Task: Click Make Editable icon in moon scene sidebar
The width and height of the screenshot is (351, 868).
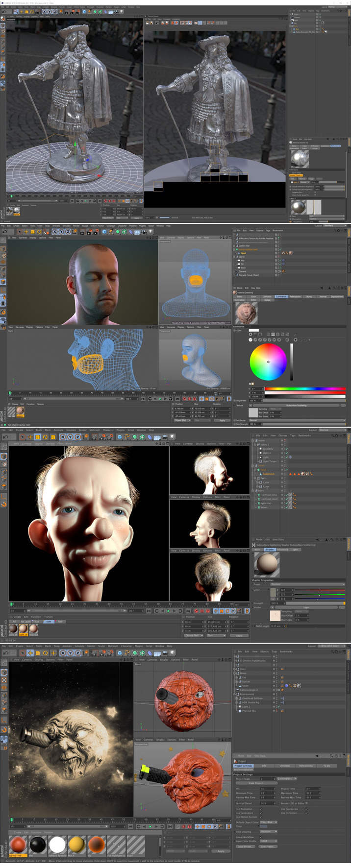Action: (x=4, y=662)
